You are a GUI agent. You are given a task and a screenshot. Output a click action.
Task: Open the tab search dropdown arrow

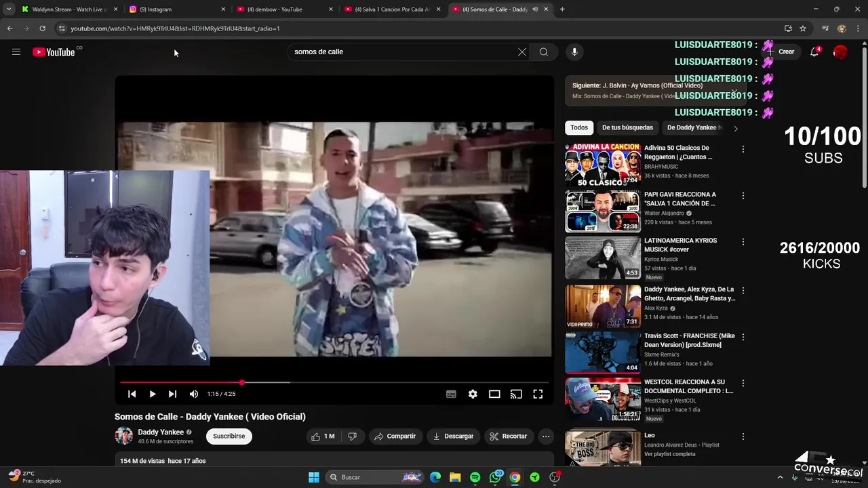tap(9, 9)
